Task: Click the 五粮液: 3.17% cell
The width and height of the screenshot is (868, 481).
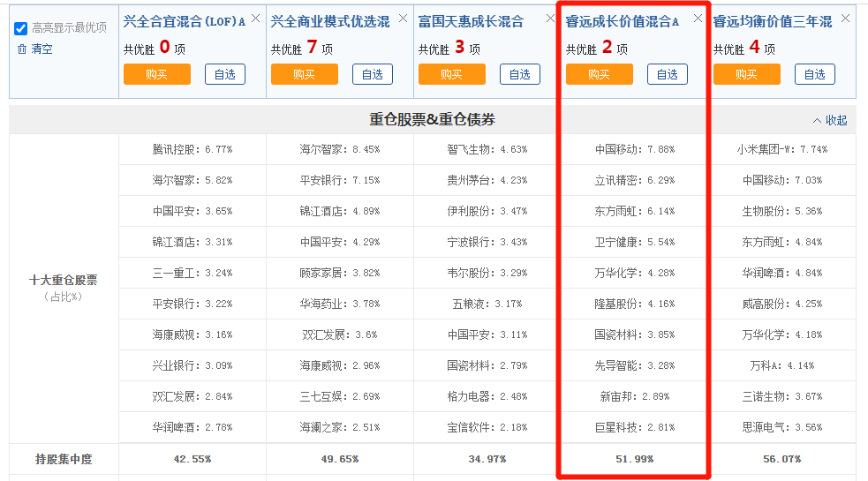Action: tap(487, 304)
